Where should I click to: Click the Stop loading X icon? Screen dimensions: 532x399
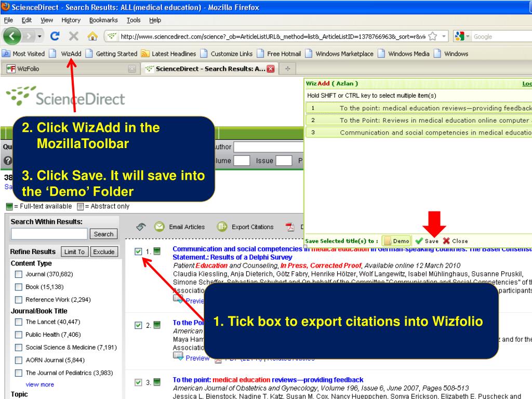(x=73, y=36)
